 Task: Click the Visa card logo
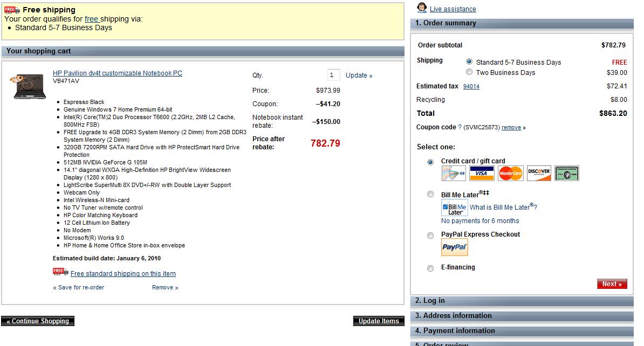(x=482, y=173)
